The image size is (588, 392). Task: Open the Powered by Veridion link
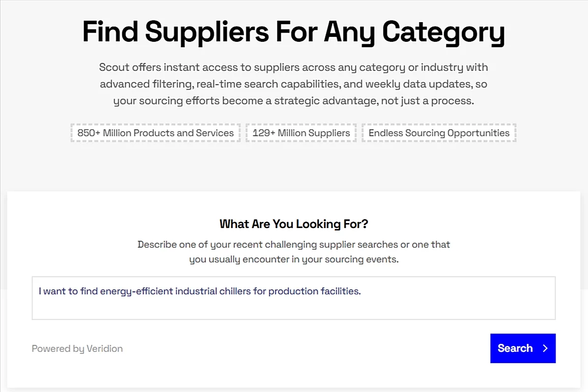[x=77, y=349]
